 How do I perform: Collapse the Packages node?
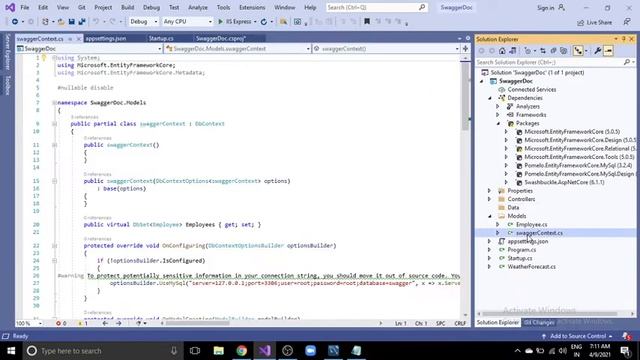(498, 123)
